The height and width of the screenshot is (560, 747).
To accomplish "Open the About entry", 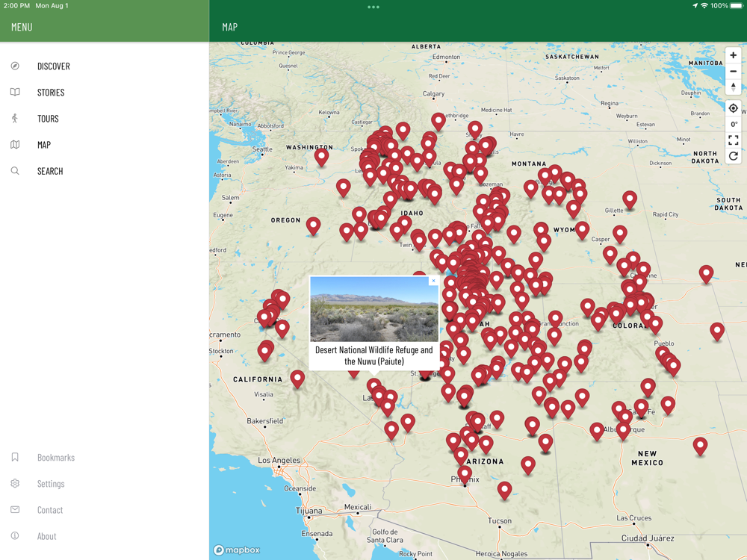I will 46,536.
